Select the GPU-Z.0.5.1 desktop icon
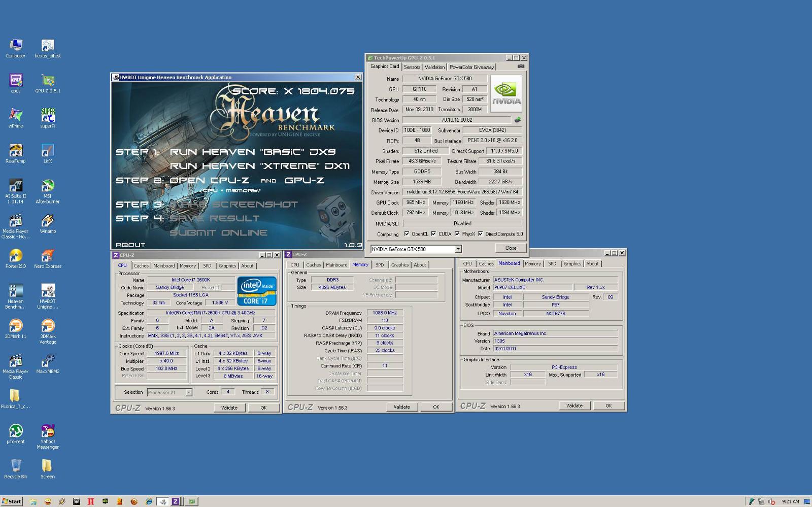 48,84
